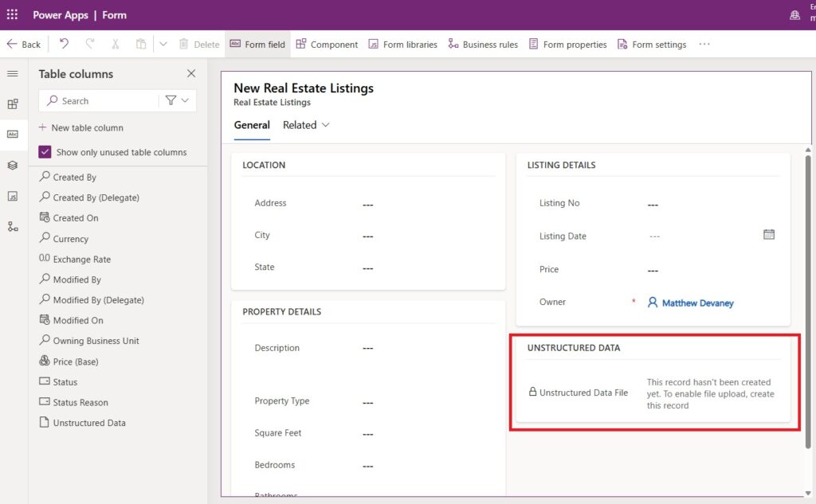Switch to the General tab
This screenshot has width=816, height=504.
coord(252,125)
